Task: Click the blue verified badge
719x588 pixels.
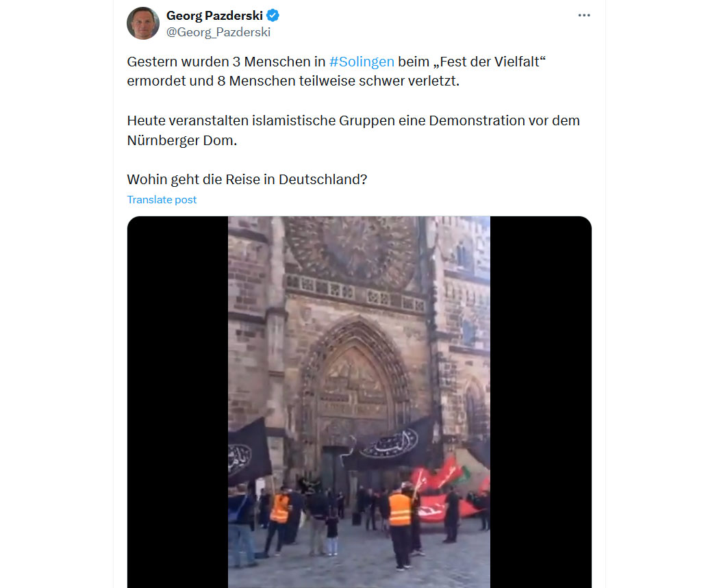Action: 273,16
